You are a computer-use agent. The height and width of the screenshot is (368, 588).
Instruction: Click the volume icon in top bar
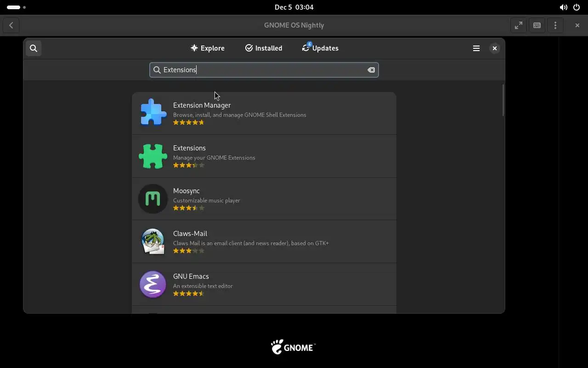tap(563, 7)
